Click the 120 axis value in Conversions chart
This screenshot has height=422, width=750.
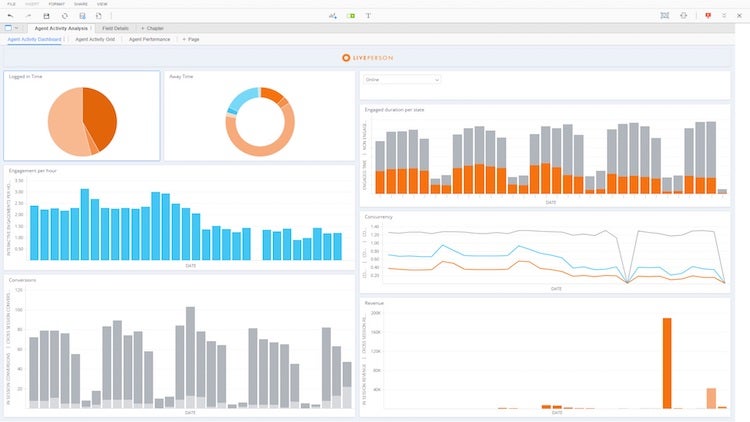pos(19,290)
